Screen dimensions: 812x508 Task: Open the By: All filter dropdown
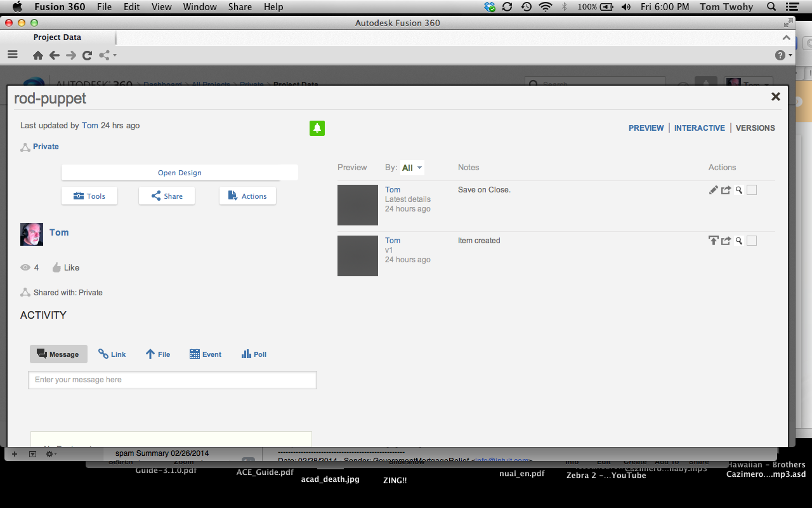pos(412,168)
